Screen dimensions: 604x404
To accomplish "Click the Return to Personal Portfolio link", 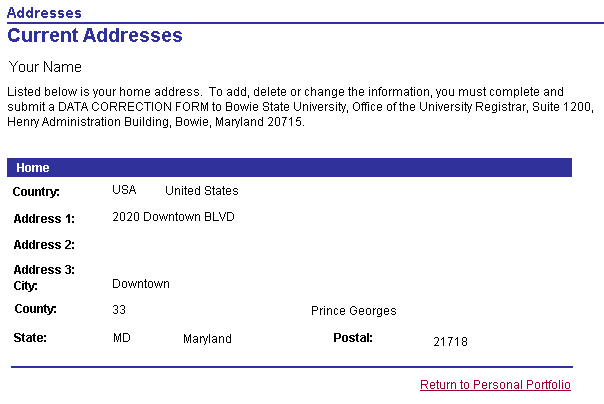I will (495, 385).
